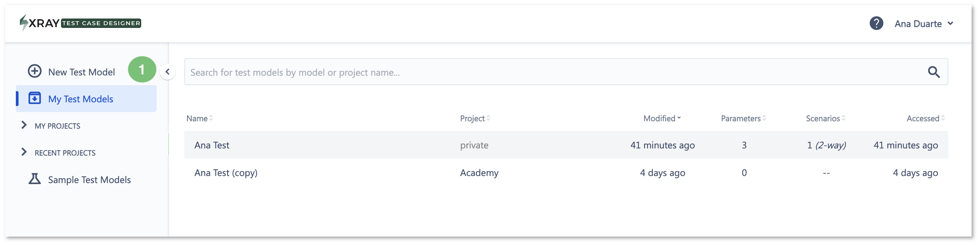The height and width of the screenshot is (245, 980).
Task: Click the Sample Test Models flask icon
Action: click(35, 179)
